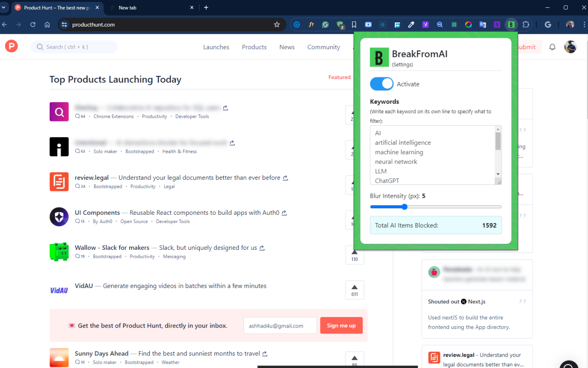Click the rainbow color wheel extension icon

click(x=469, y=25)
